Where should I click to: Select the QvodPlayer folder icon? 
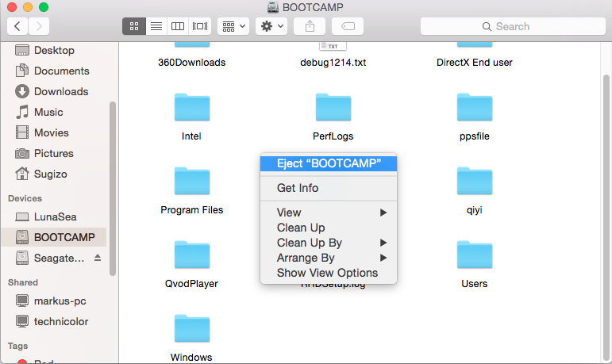(191, 255)
